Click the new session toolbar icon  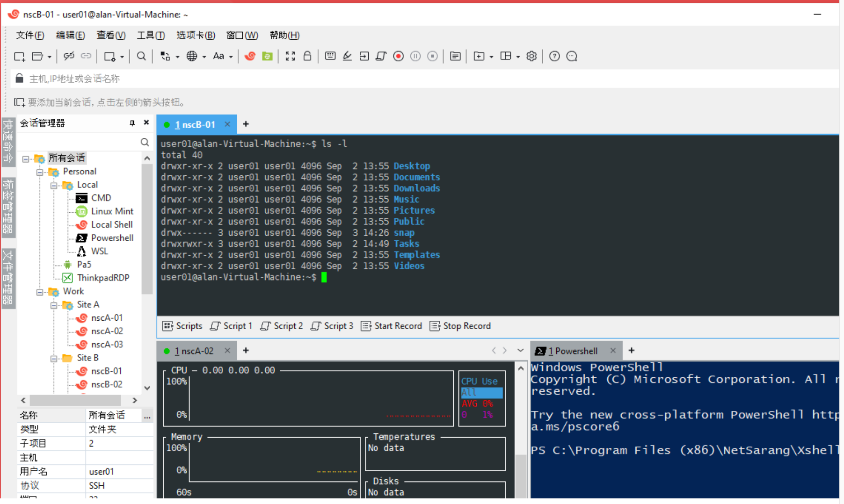pos(19,56)
